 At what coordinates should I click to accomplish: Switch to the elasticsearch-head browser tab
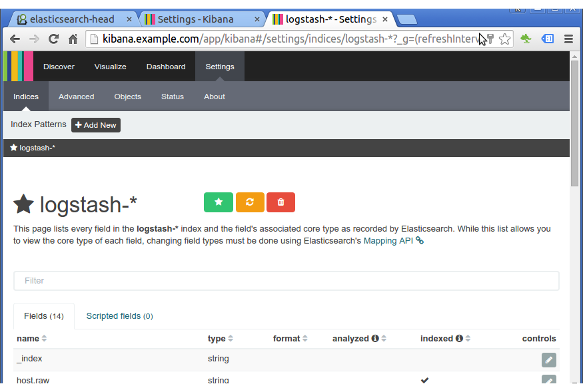(x=72, y=19)
